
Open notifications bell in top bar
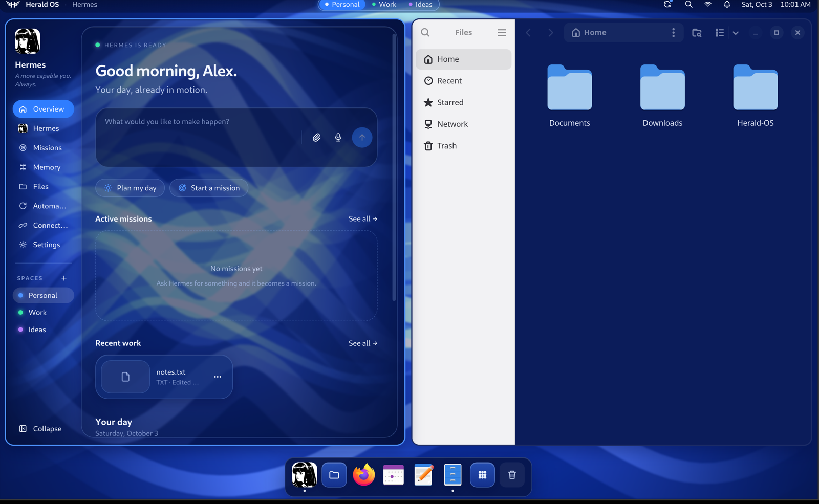coord(727,5)
